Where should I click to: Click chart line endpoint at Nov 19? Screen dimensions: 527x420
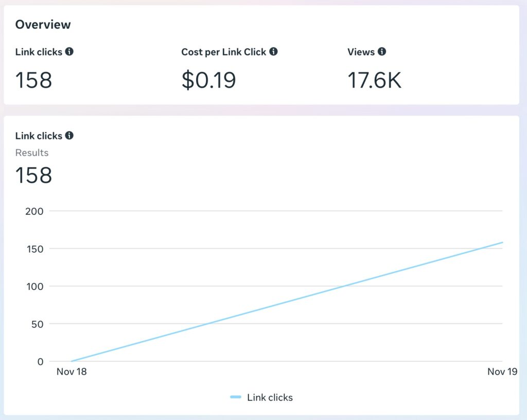502,242
